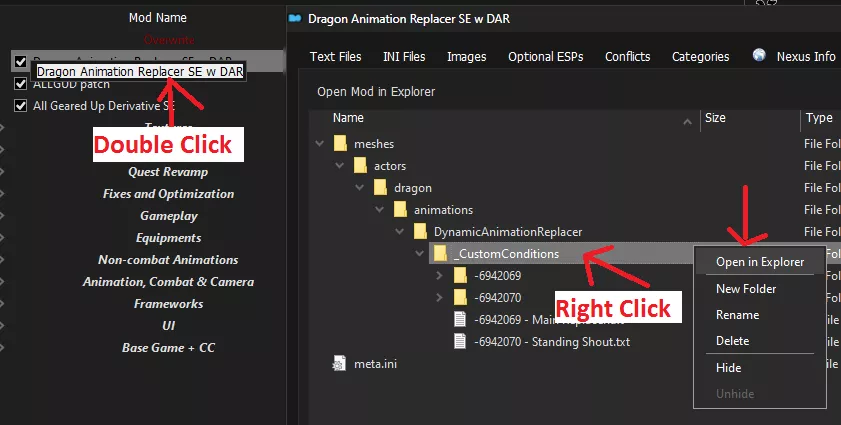This screenshot has height=425, width=841.
Task: Click the animations folder icon
Action: point(400,210)
